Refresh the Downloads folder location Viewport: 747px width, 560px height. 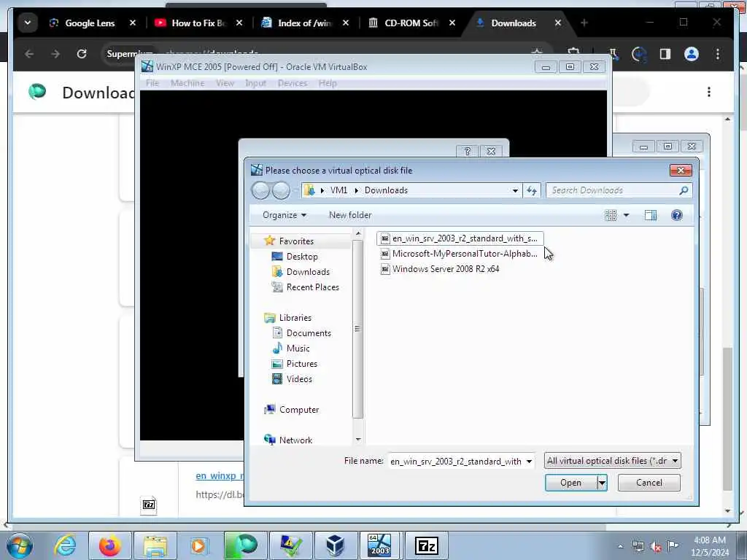532,190
